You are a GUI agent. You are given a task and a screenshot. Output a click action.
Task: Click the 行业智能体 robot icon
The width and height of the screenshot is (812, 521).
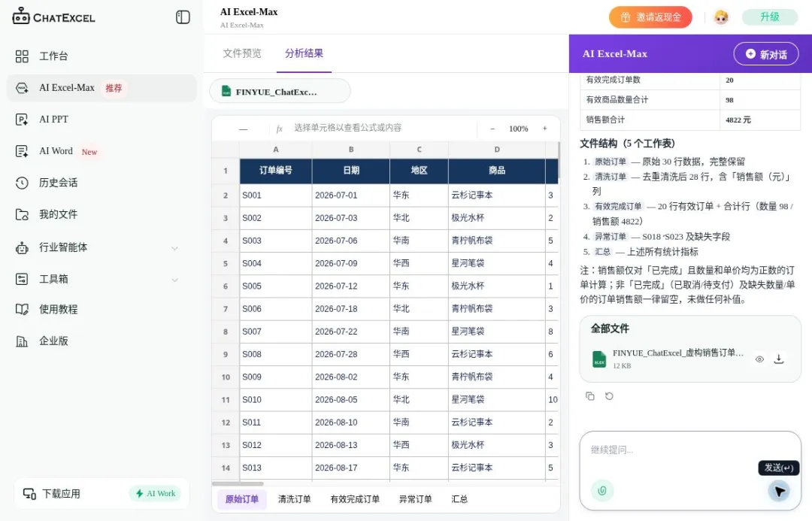click(22, 247)
